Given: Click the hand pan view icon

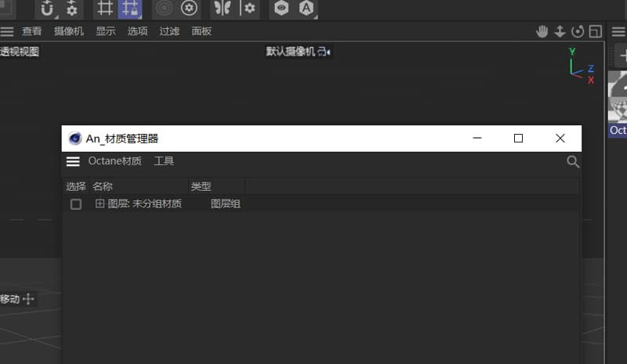Looking at the screenshot, I should (542, 31).
